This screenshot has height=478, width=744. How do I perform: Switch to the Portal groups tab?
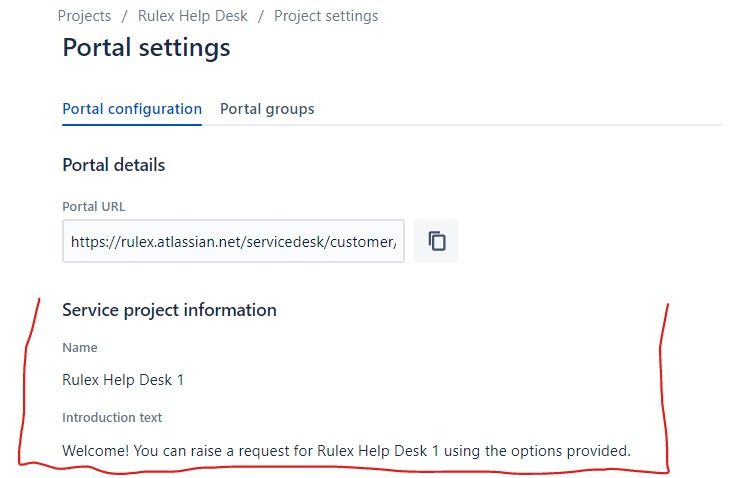click(267, 109)
